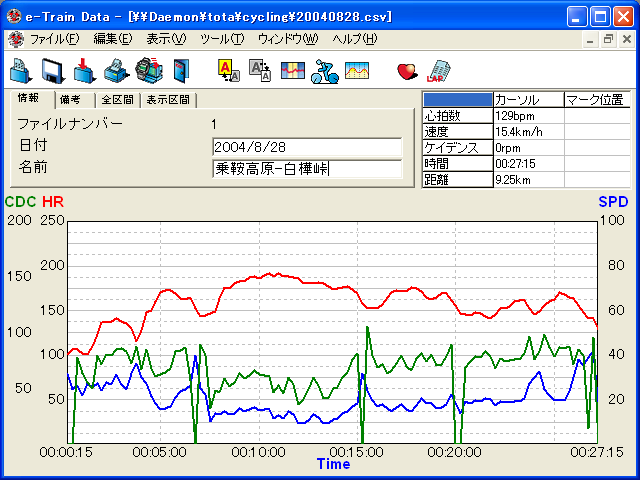640x480 pixels.
Task: Click the floppy disk save icon
Action: (x=53, y=70)
